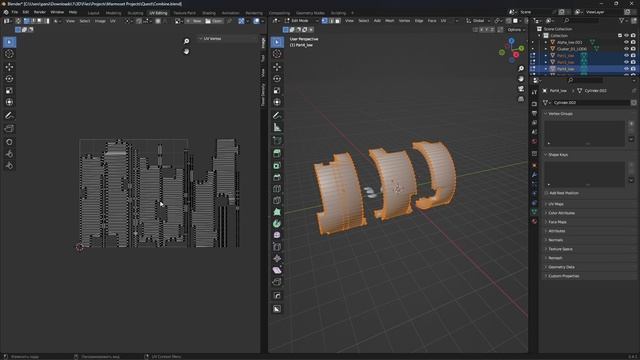Open the Render properties tab
Viewport: 640px width, 360px height.
(x=534, y=104)
